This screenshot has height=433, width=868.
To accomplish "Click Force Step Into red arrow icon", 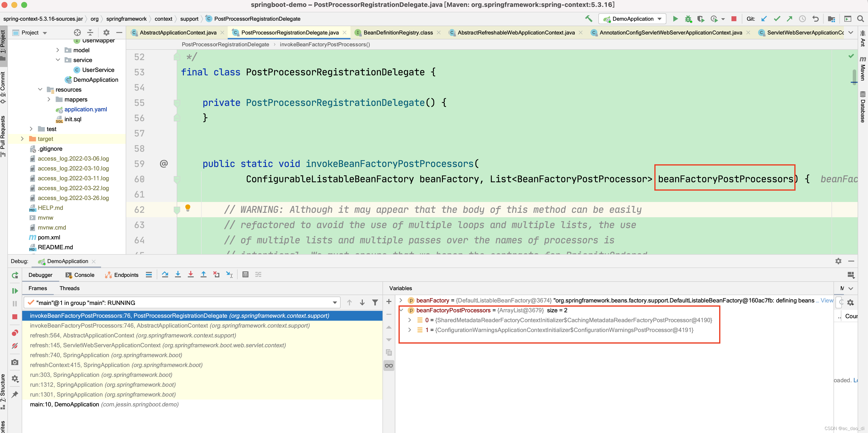I will coord(191,274).
